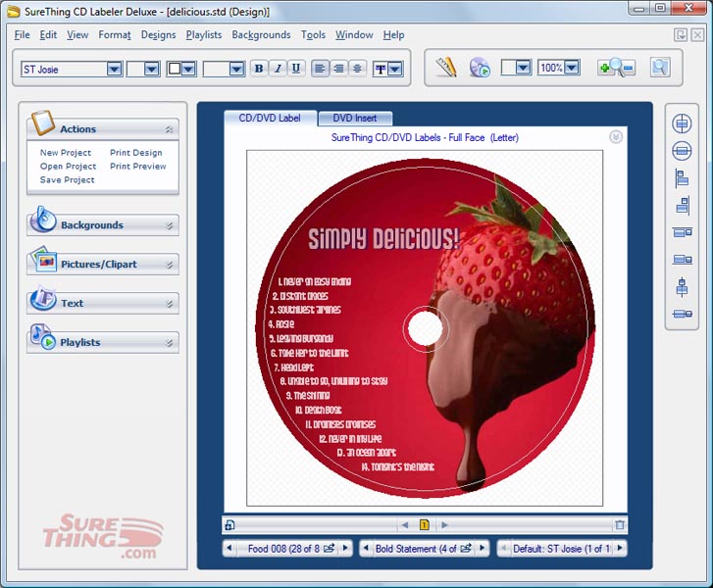The width and height of the screenshot is (713, 588).
Task: Toggle Underline text formatting
Action: pyautogui.click(x=295, y=69)
